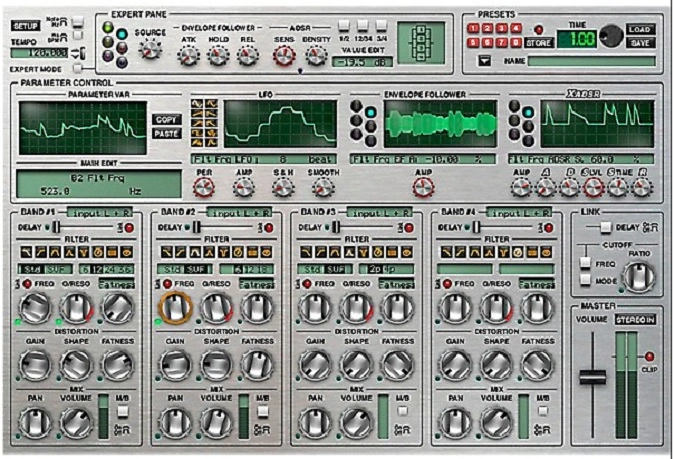
Task: Open the Band #2 Fatness mode selector
Action: coord(257,284)
